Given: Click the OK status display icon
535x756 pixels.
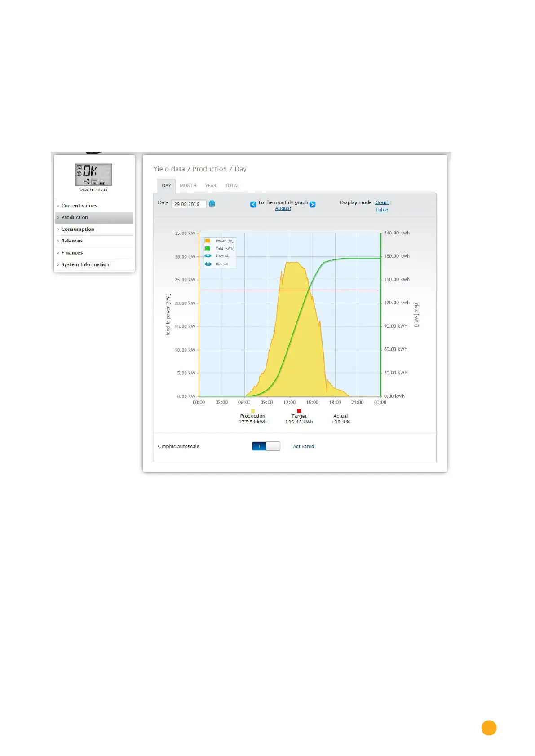Looking at the screenshot, I should (x=94, y=175).
